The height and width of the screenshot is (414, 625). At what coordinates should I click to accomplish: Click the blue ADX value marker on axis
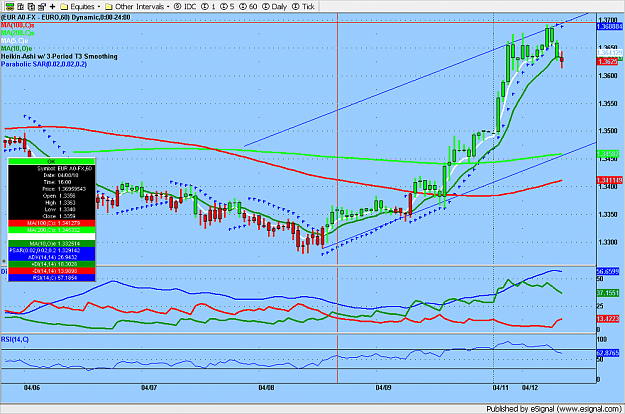pos(608,271)
